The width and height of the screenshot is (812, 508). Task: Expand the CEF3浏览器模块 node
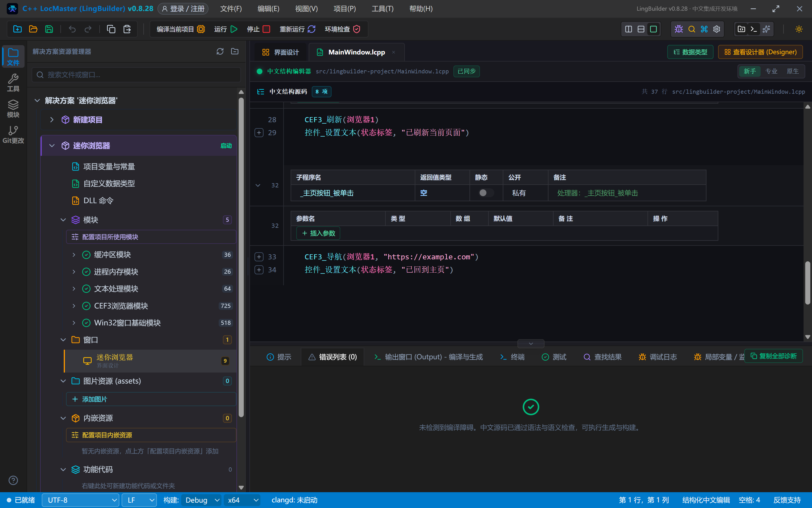[74, 306]
